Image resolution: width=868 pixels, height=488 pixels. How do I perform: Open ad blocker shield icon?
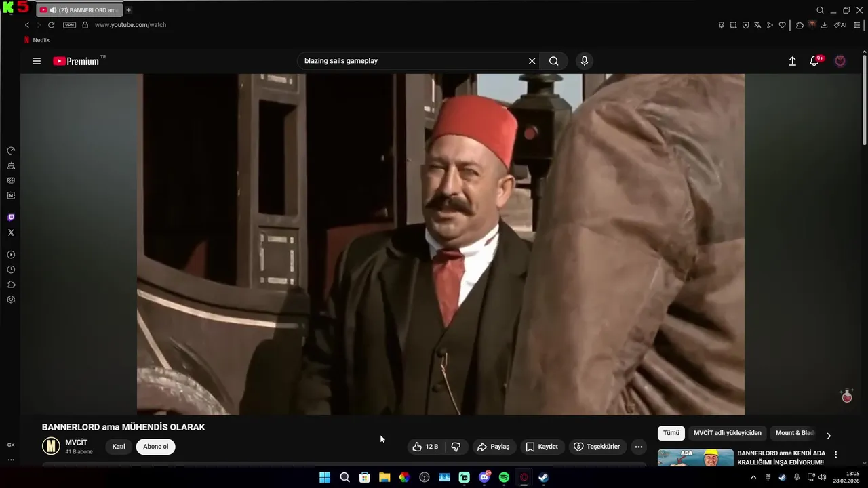(x=745, y=25)
